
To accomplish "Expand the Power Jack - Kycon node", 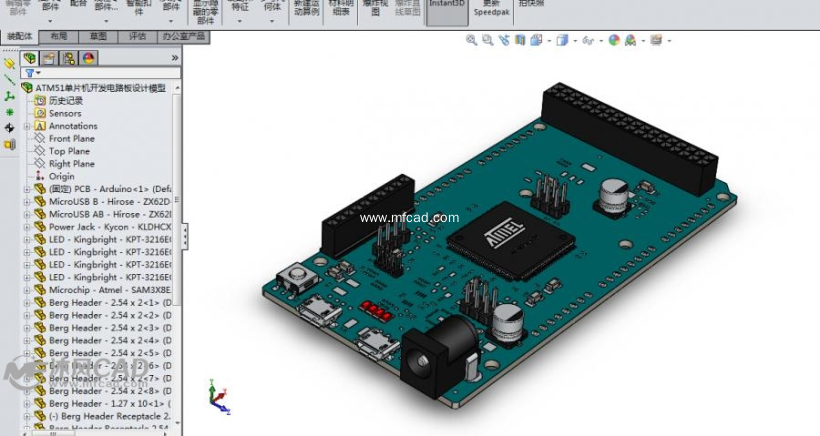I will (x=27, y=227).
